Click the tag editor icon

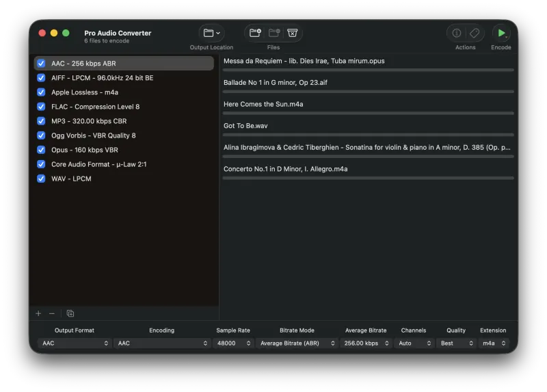(x=475, y=33)
